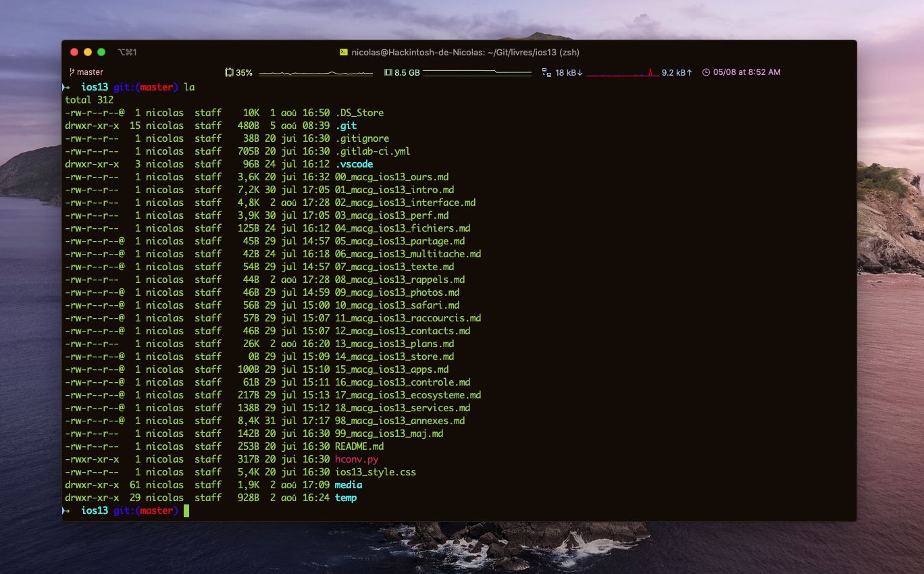Click 13_macg_ios13_plans.md file name
The image size is (924, 574).
click(394, 344)
